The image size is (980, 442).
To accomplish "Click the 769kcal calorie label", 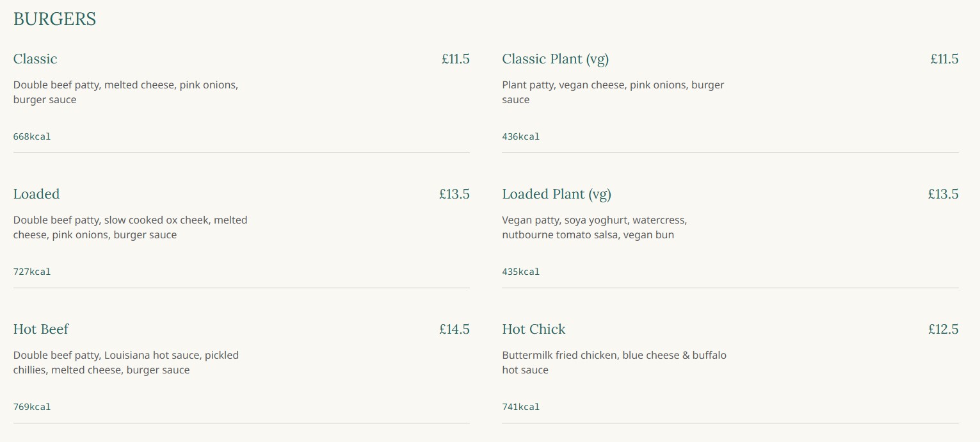I will point(32,407).
